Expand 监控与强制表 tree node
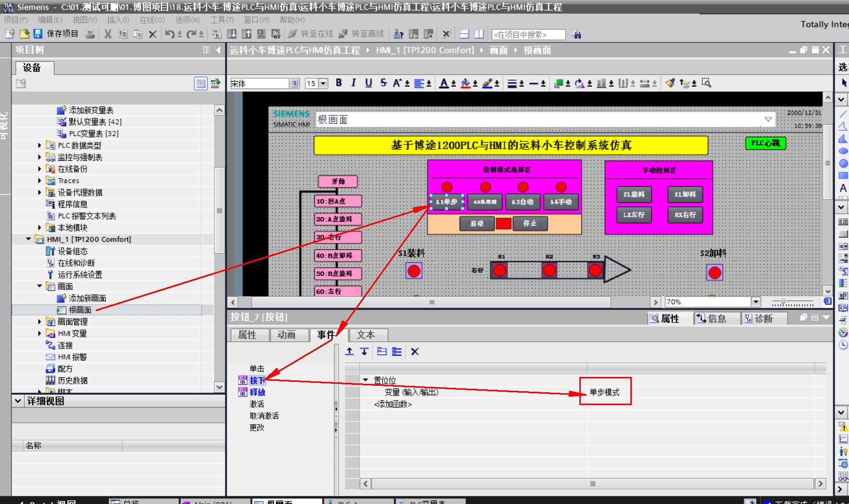The width and height of the screenshot is (849, 504). pos(40,157)
